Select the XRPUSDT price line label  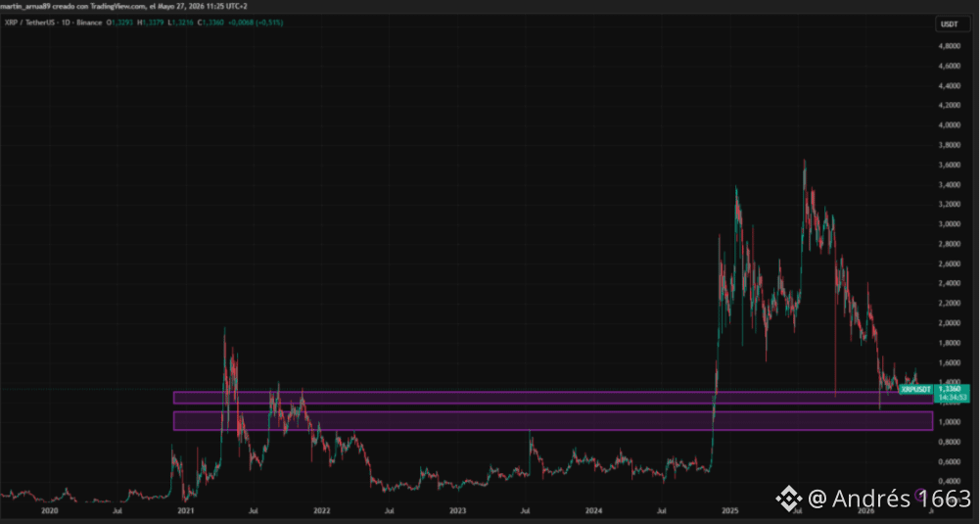pyautogui.click(x=915, y=389)
